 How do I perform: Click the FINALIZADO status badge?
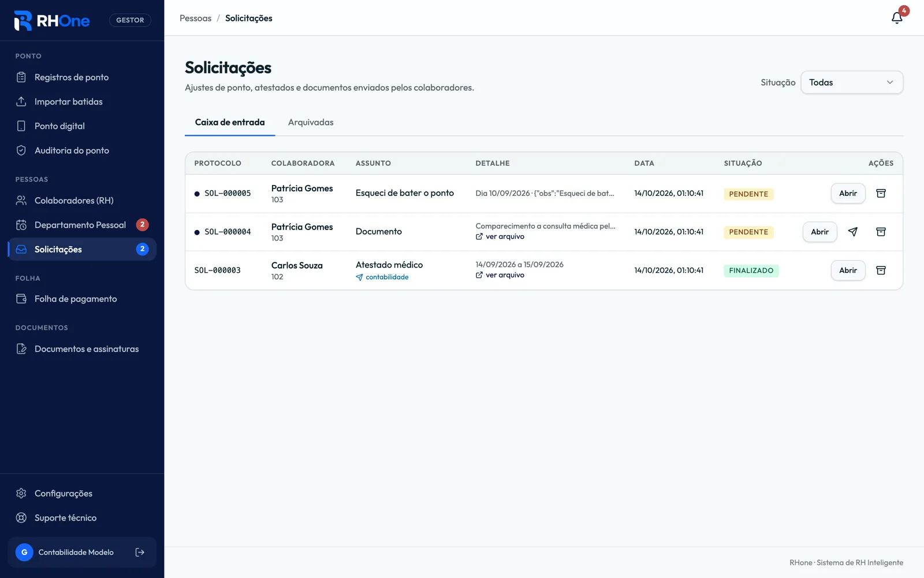pyautogui.click(x=751, y=271)
